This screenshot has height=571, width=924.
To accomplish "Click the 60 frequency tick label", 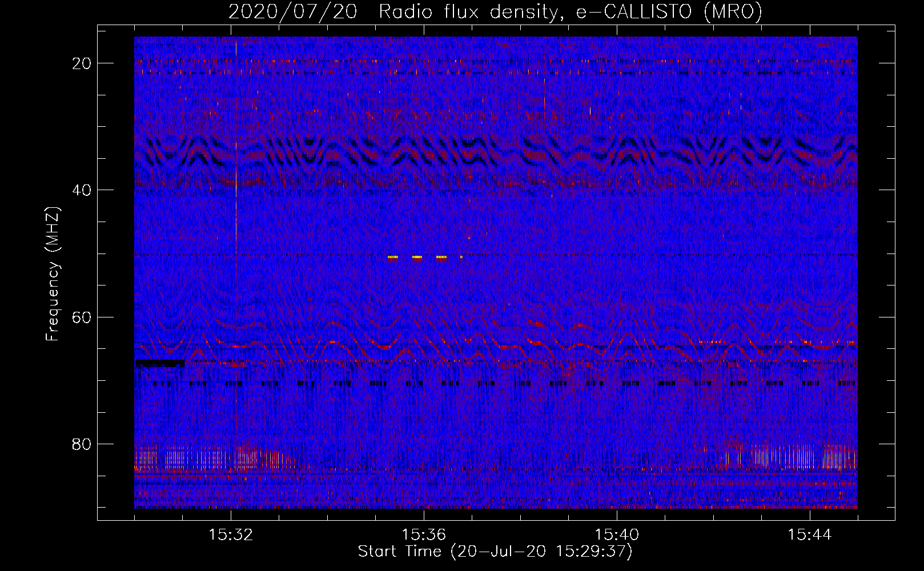I will point(82,317).
